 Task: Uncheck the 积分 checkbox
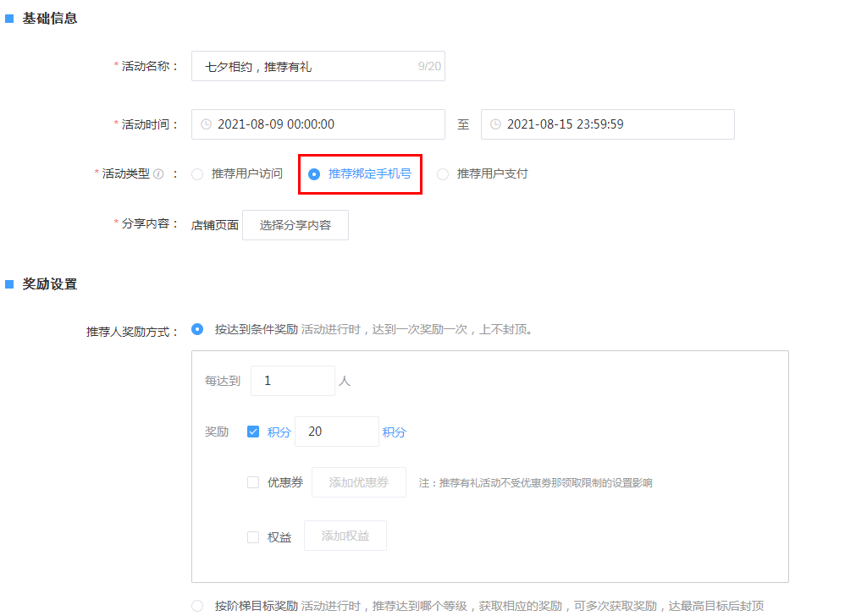[x=253, y=431]
